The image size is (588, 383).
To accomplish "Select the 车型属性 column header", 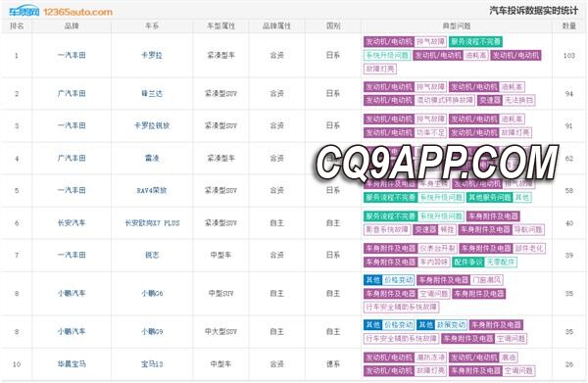I will tap(220, 25).
